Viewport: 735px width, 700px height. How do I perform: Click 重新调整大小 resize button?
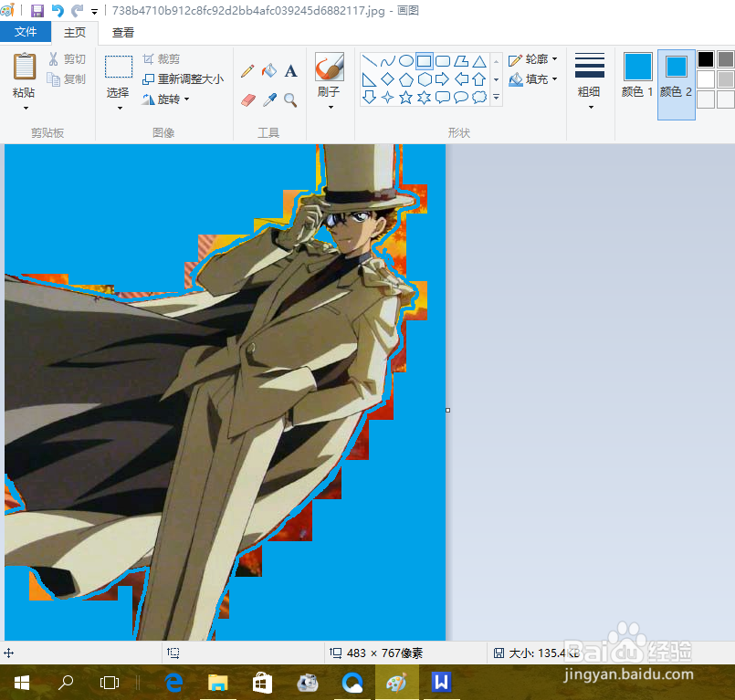(x=184, y=79)
